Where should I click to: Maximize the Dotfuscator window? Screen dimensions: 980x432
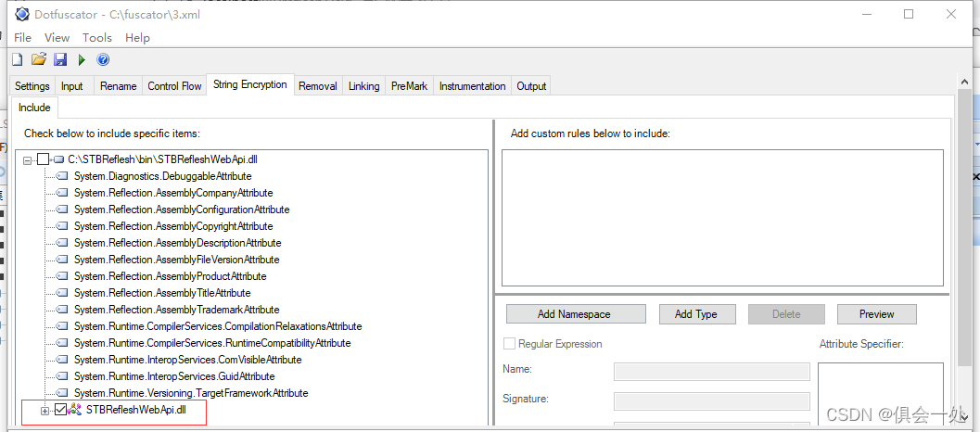(x=909, y=14)
